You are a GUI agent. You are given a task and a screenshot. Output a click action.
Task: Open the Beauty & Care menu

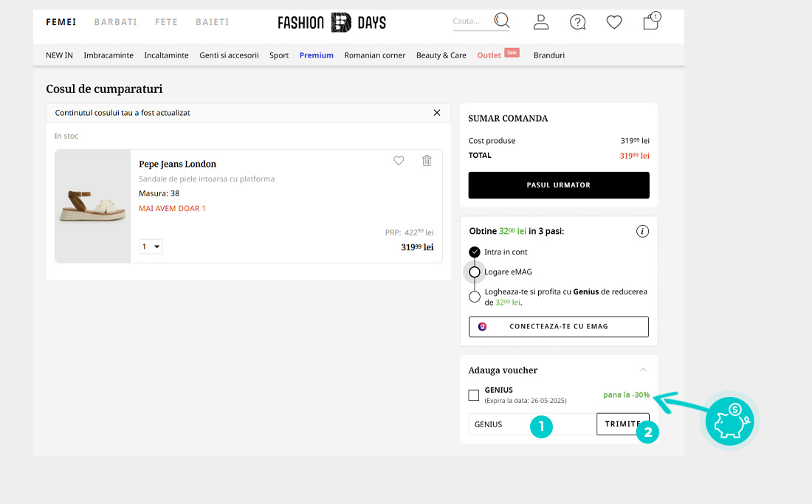click(x=441, y=55)
